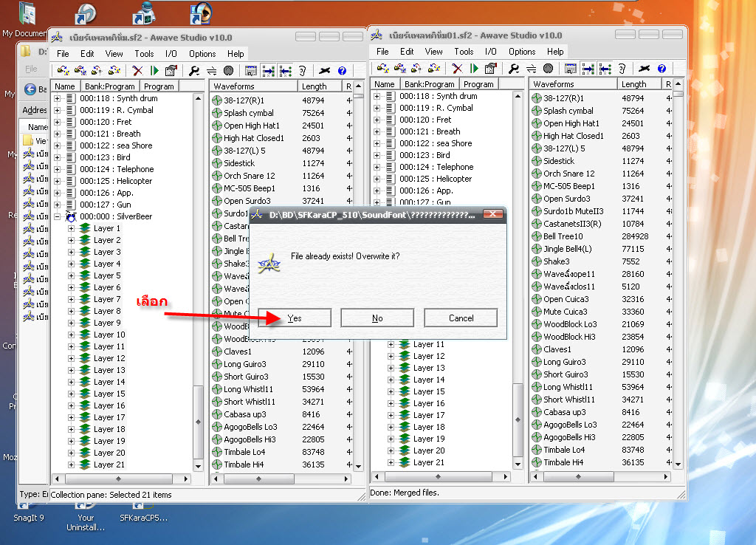Click the ear audition icon in left window toolbar

[302, 71]
